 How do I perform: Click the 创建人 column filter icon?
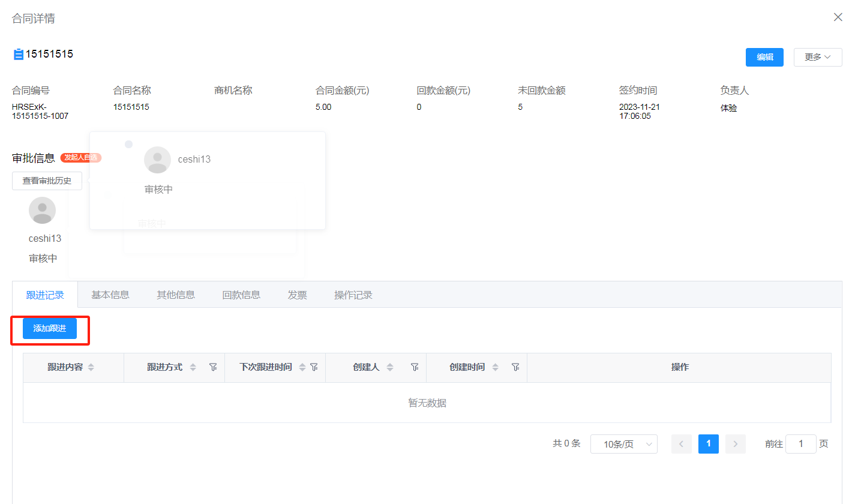point(415,367)
